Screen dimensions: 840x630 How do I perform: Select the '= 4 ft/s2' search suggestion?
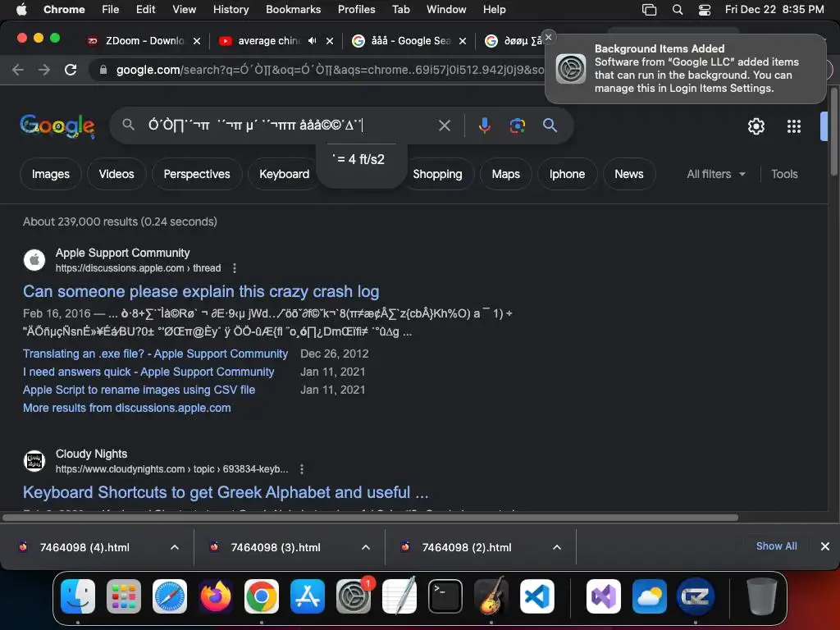pyautogui.click(x=358, y=159)
